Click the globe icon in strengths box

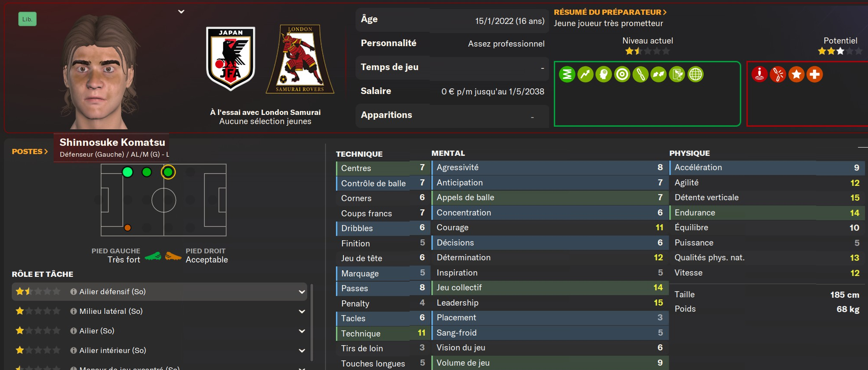(695, 74)
